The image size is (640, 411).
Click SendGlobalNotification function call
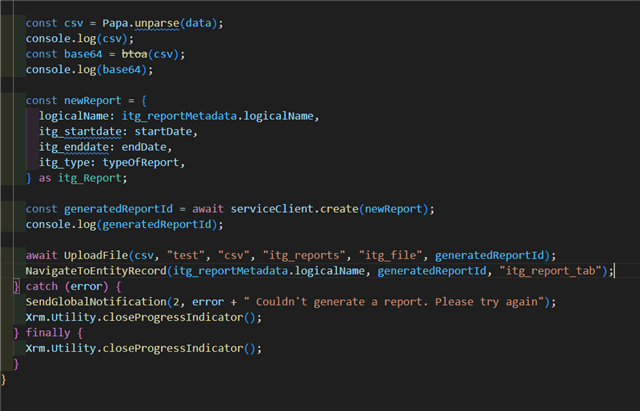click(96, 302)
